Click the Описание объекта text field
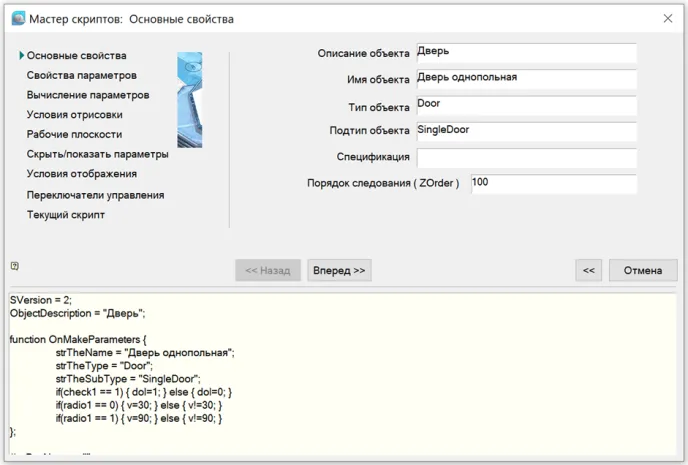 click(525, 53)
